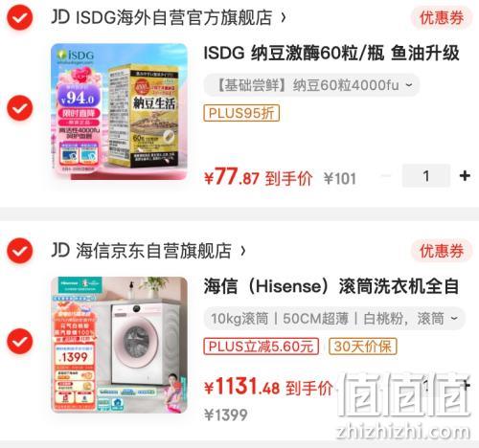Open 优惠券 coupons for Hisense store
The width and height of the screenshot is (479, 448).
[442, 251]
